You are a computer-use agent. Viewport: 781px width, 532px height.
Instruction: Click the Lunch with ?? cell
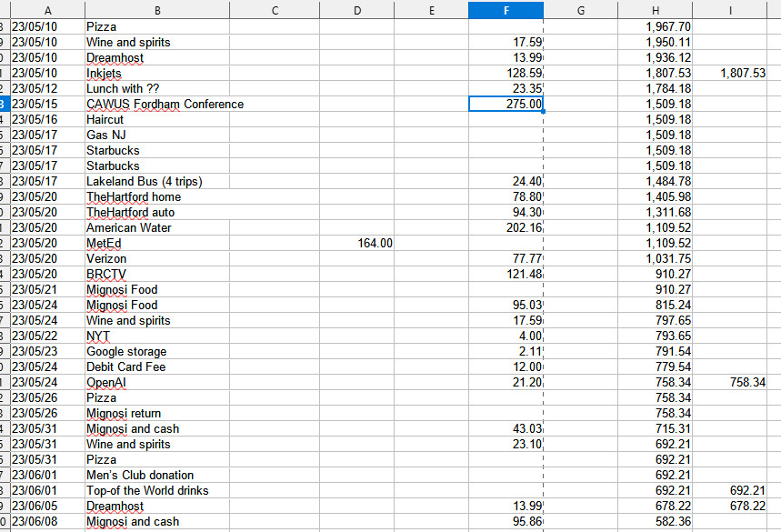[157, 88]
